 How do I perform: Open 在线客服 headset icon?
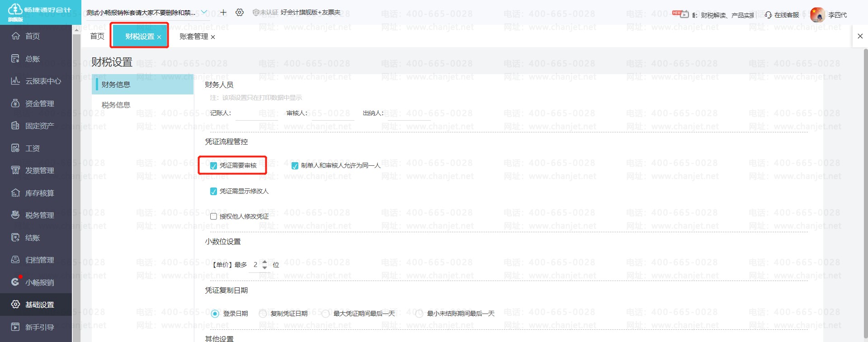point(768,15)
